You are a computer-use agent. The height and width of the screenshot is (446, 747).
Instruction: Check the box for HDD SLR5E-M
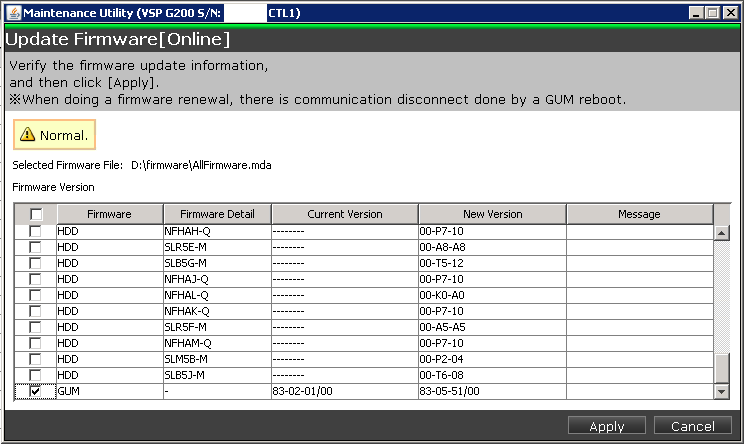tap(35, 247)
